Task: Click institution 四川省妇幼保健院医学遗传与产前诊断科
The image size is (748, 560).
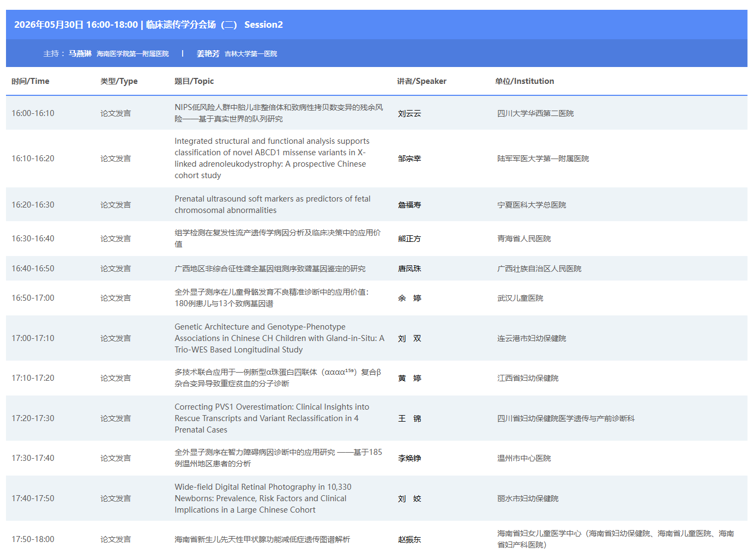Action: click(566, 418)
